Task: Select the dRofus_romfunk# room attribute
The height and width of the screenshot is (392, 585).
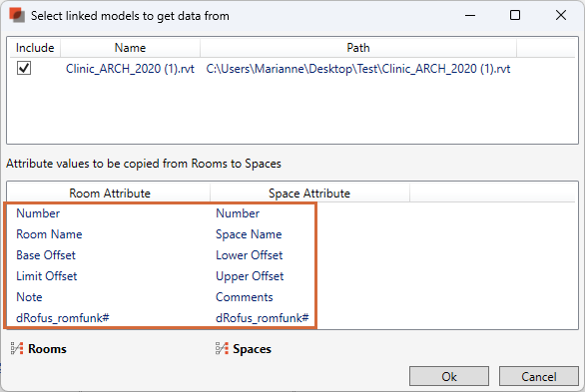Action: (63, 318)
